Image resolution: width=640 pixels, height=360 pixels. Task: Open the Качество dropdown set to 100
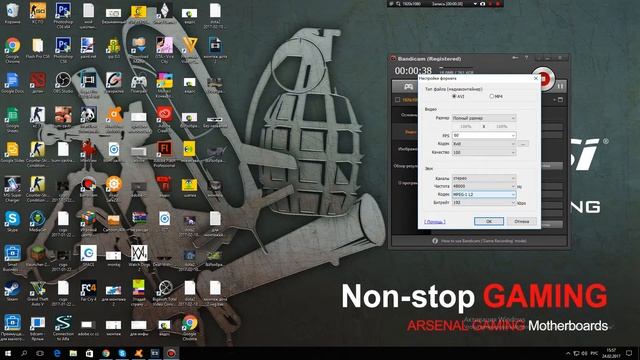click(x=484, y=152)
